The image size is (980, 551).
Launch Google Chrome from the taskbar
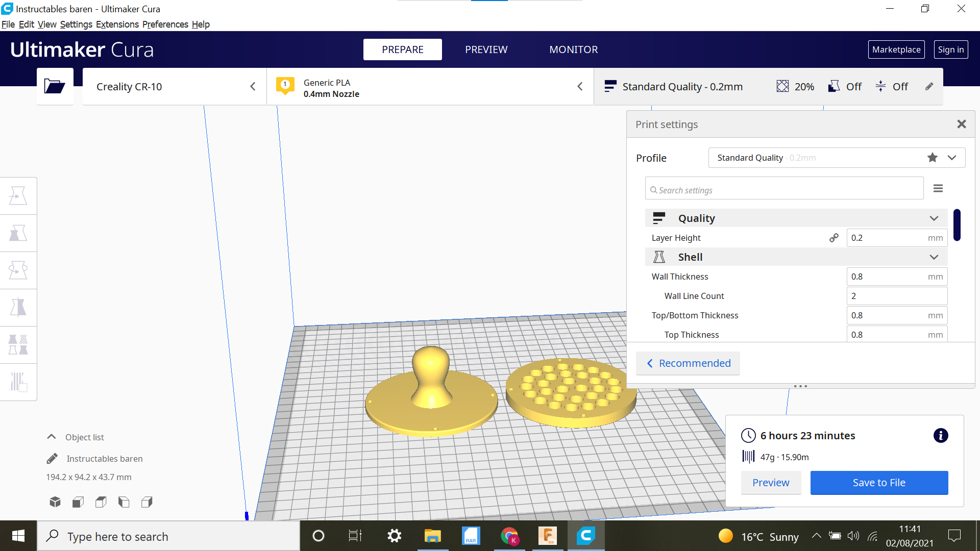coord(509,536)
